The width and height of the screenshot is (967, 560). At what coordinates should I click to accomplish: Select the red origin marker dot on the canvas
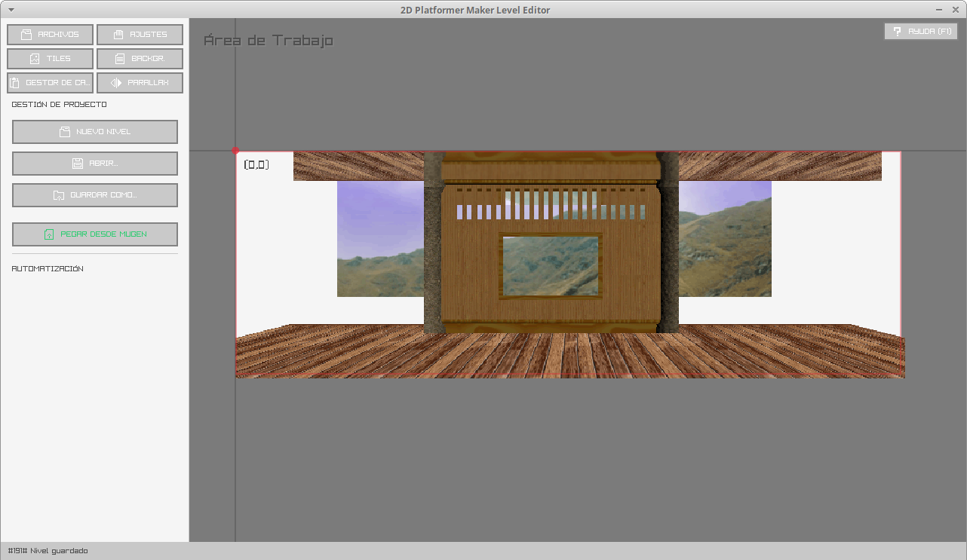(235, 151)
